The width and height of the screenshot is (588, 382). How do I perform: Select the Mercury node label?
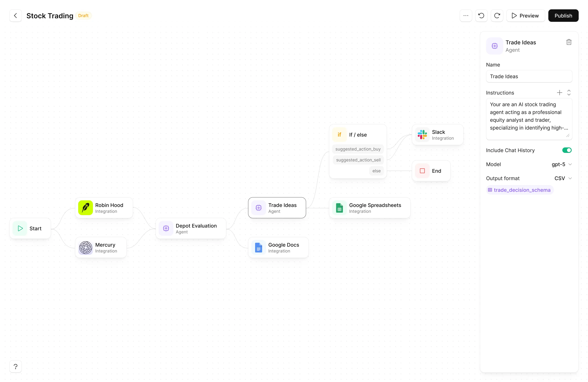coord(105,245)
